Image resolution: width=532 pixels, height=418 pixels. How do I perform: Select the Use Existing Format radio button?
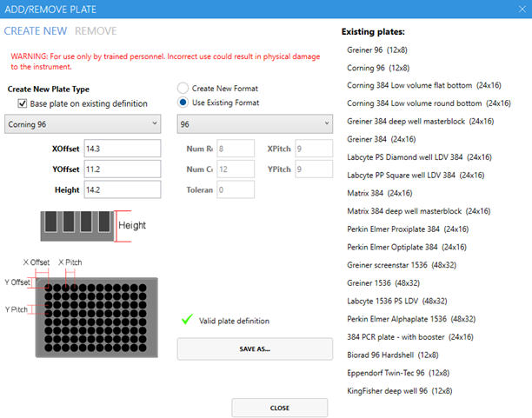click(183, 104)
